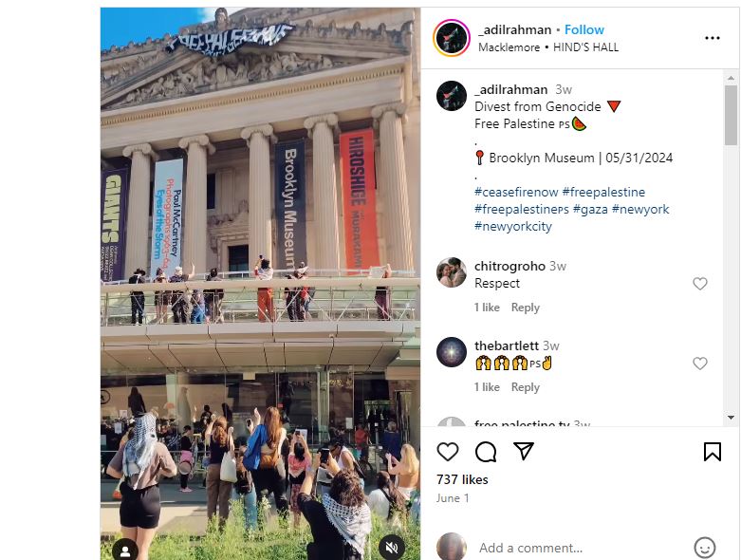Like chitrogroho's Respect comment
Image resolution: width=741 pixels, height=560 pixels.
[x=700, y=284]
